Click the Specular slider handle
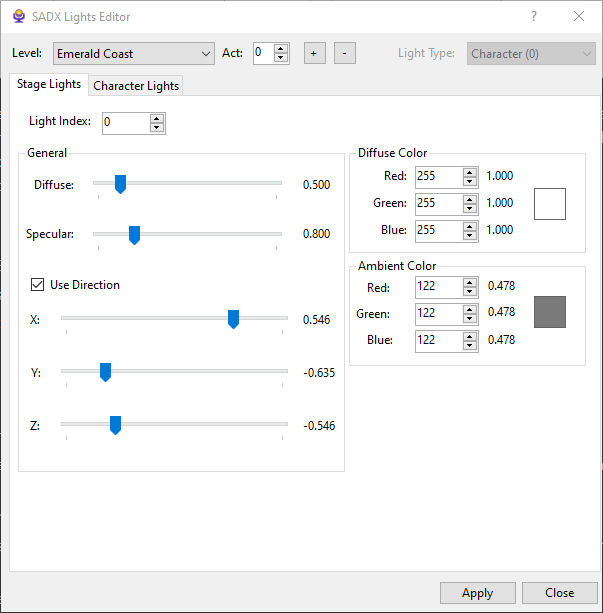This screenshot has height=613, width=603. click(x=134, y=235)
